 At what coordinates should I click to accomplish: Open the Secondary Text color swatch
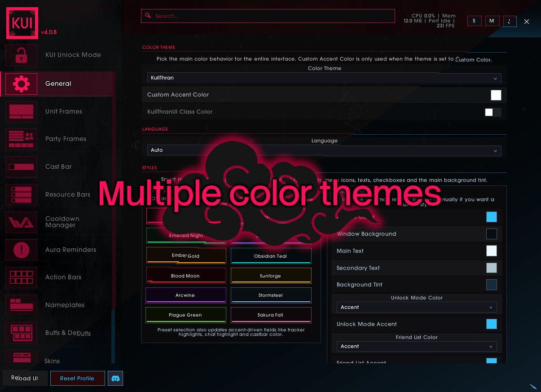click(x=492, y=268)
